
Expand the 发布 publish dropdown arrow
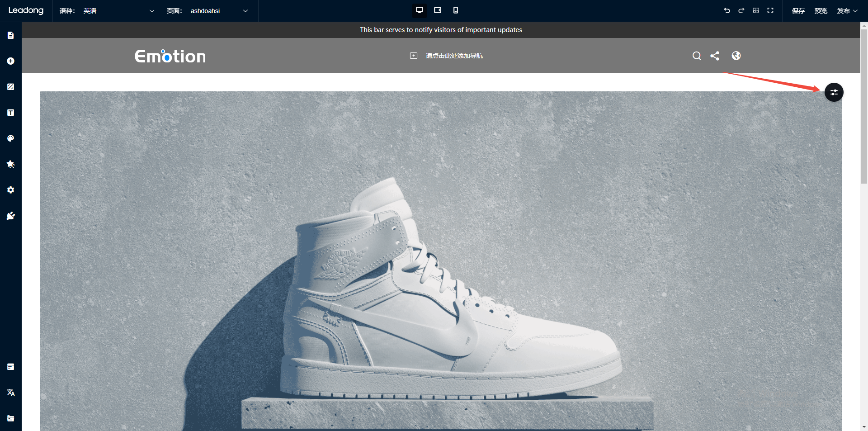855,11
